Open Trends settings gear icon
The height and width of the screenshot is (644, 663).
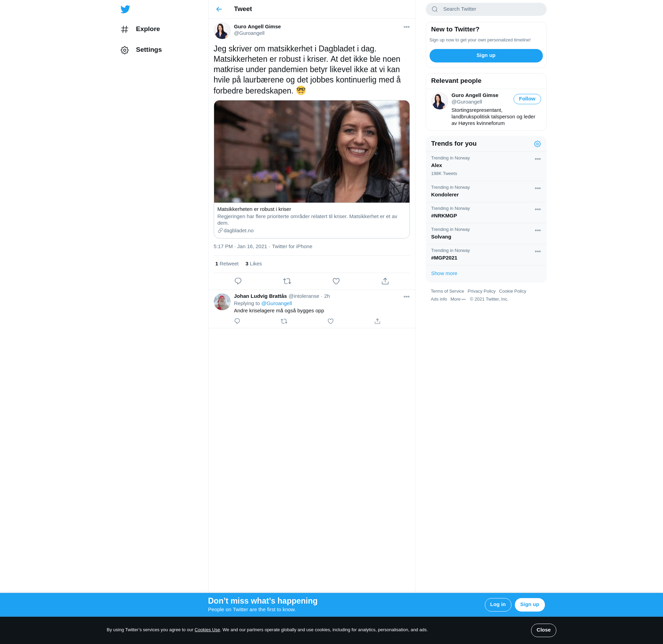pyautogui.click(x=537, y=144)
